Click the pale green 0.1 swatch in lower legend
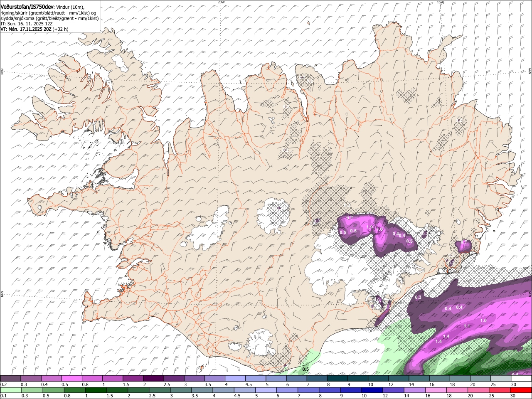 pyautogui.click(x=11, y=390)
